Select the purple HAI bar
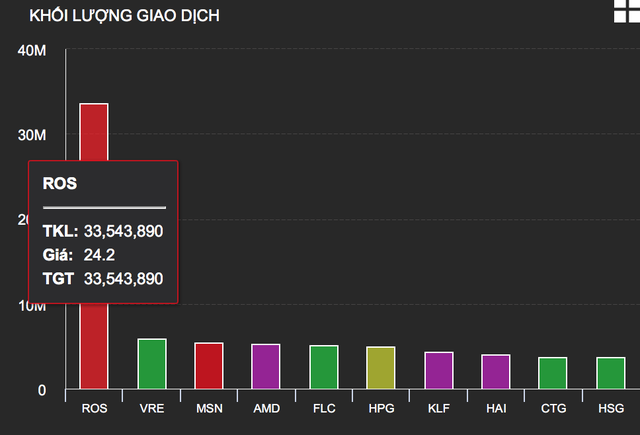The height and width of the screenshot is (435, 640). (x=495, y=372)
